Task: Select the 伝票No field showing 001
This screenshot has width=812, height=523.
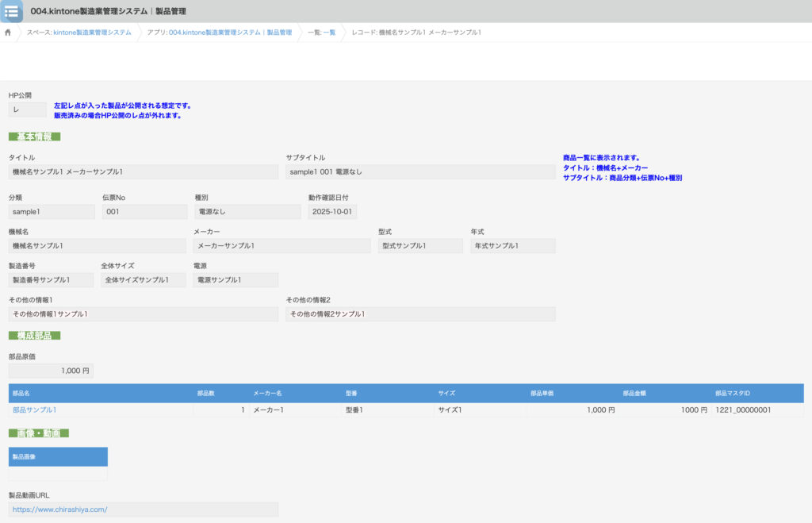Action: [144, 212]
